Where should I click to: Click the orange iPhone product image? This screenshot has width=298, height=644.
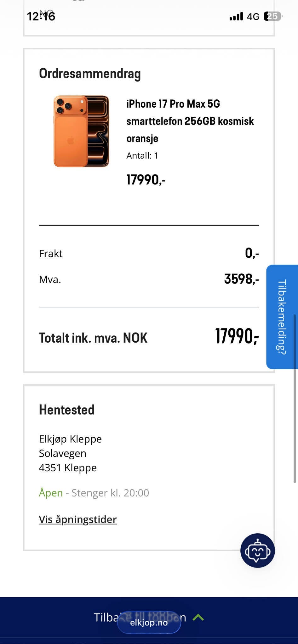point(81,131)
